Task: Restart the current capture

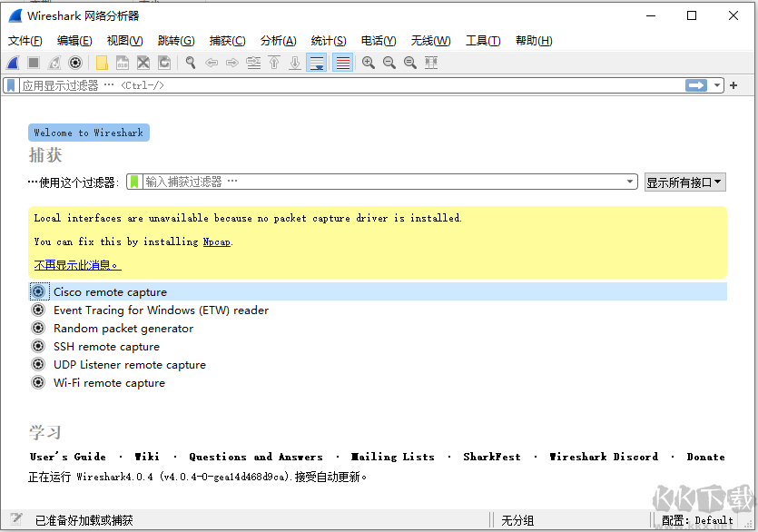Action: coord(54,62)
